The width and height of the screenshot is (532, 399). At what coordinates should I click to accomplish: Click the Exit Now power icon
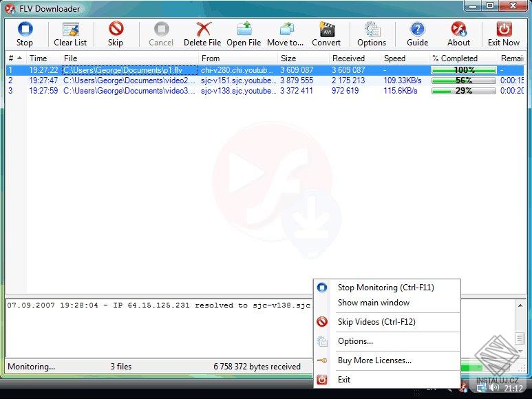504,29
